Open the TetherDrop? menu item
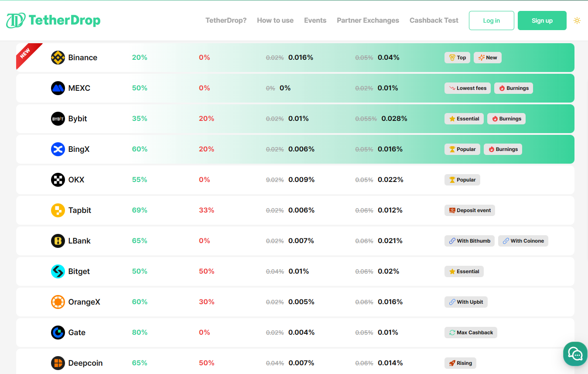Viewport: 588px width, 374px height. (226, 21)
